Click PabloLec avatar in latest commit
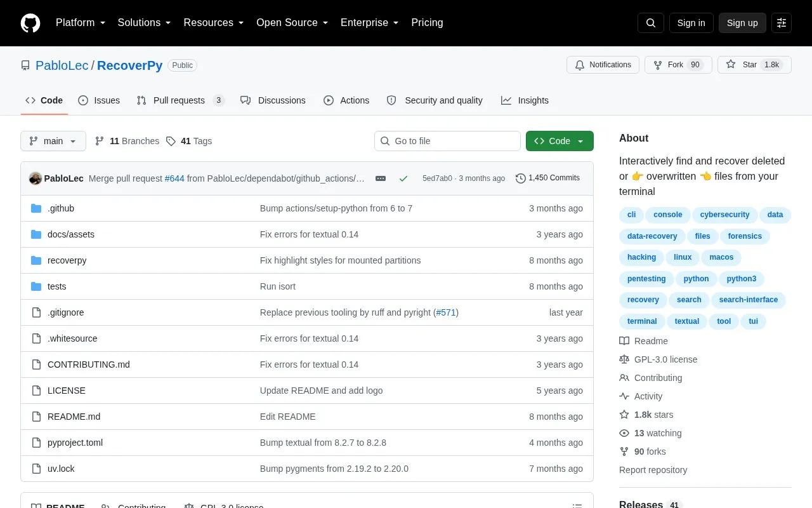This screenshot has width=812, height=508. click(36, 178)
